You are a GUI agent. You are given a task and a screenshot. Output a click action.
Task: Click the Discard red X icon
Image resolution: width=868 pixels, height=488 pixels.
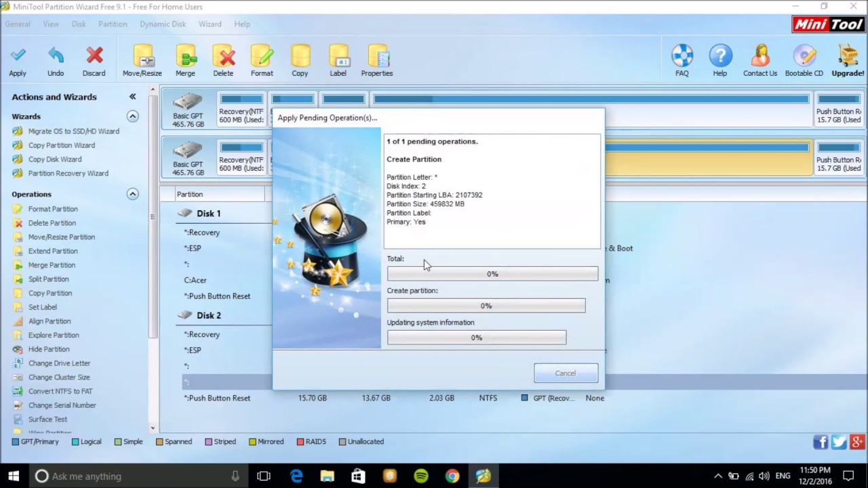[x=94, y=56]
